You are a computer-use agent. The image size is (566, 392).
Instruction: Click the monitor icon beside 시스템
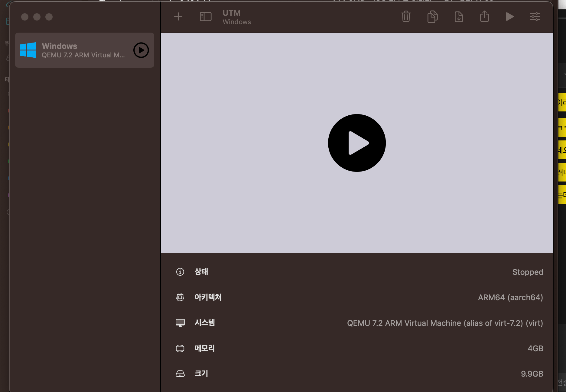pos(180,323)
